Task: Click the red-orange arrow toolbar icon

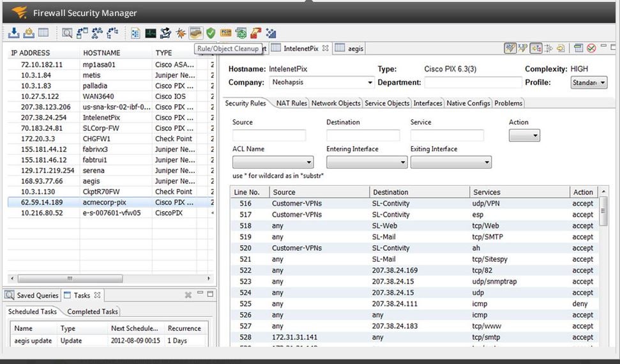Action: (x=255, y=33)
